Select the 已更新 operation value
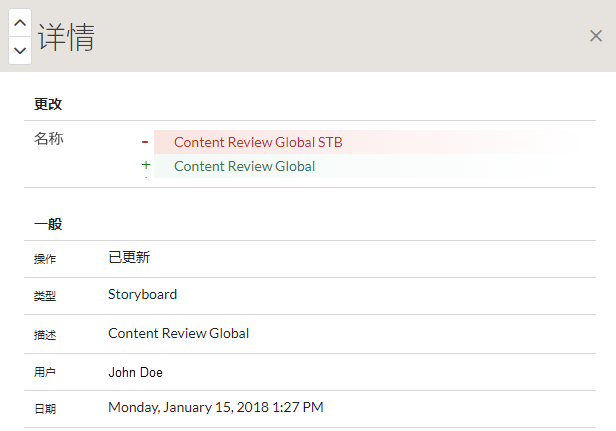The image size is (616, 431). [x=129, y=257]
